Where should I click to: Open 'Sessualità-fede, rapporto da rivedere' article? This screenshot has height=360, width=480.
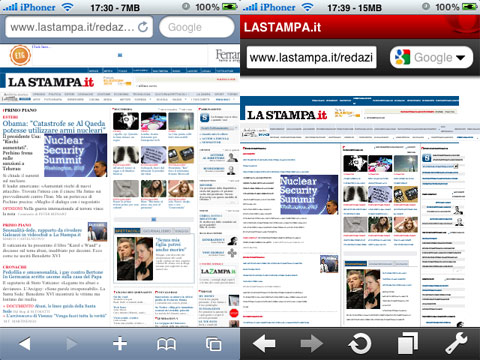(42, 232)
